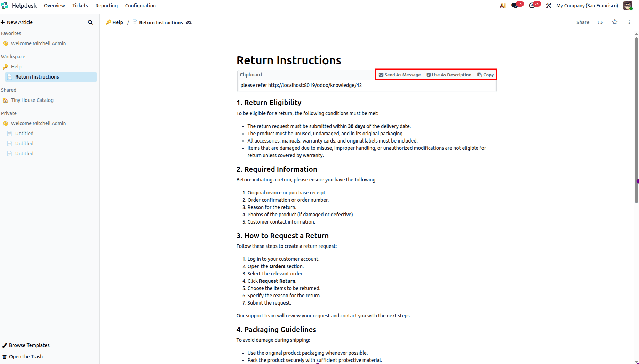The image size is (639, 364).
Task: Search articles with the magnifier icon
Action: 90,22
